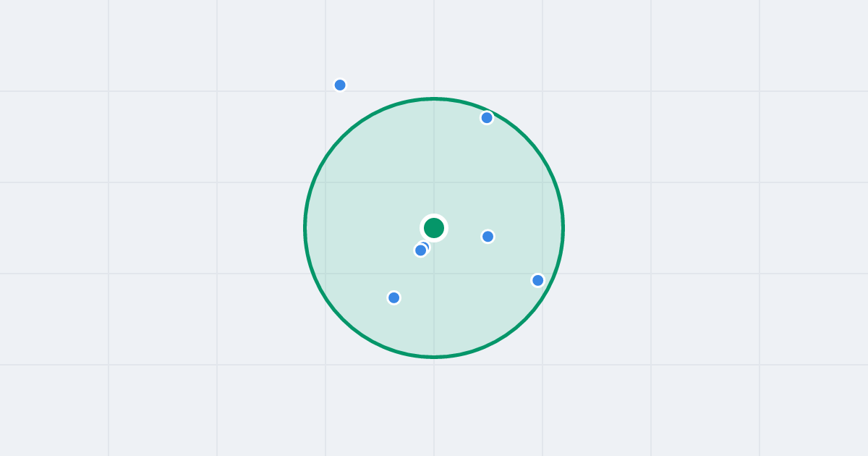868x456 pixels.
Task: Select the blue dot in the circle's lower-left area
Action: (393, 297)
